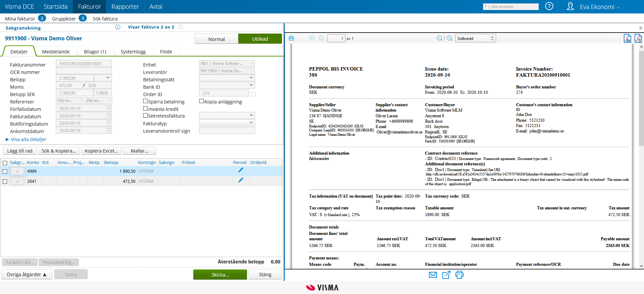The width and height of the screenshot is (644, 294).
Task: Switch to Meddelande tab
Action: [56, 52]
